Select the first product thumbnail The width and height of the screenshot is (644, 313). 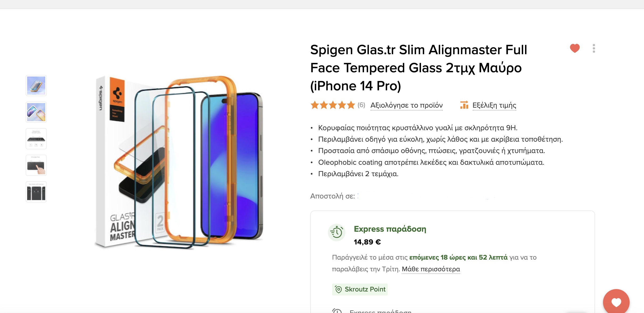[36, 86]
